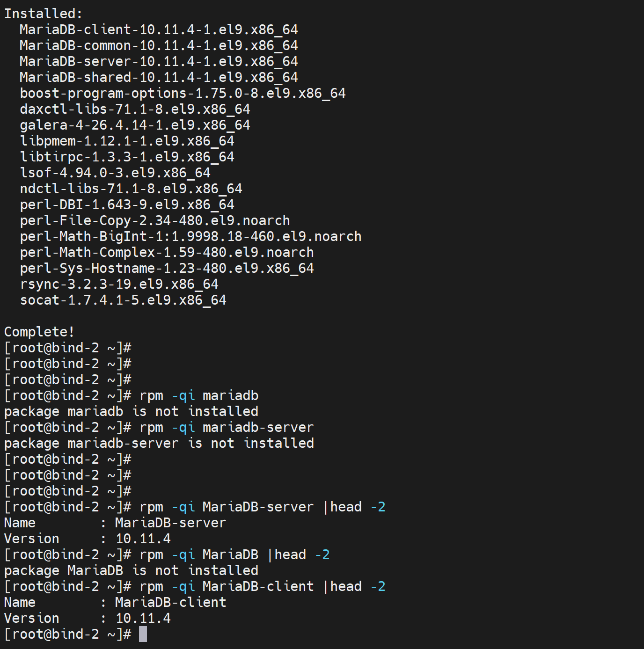Click the MariaDB-shared-10.11.4 package line
The width and height of the screenshot is (644, 649).
click(x=159, y=77)
